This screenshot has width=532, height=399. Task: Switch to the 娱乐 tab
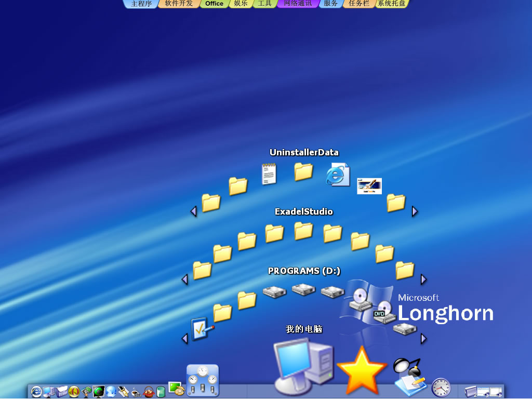coord(241,4)
